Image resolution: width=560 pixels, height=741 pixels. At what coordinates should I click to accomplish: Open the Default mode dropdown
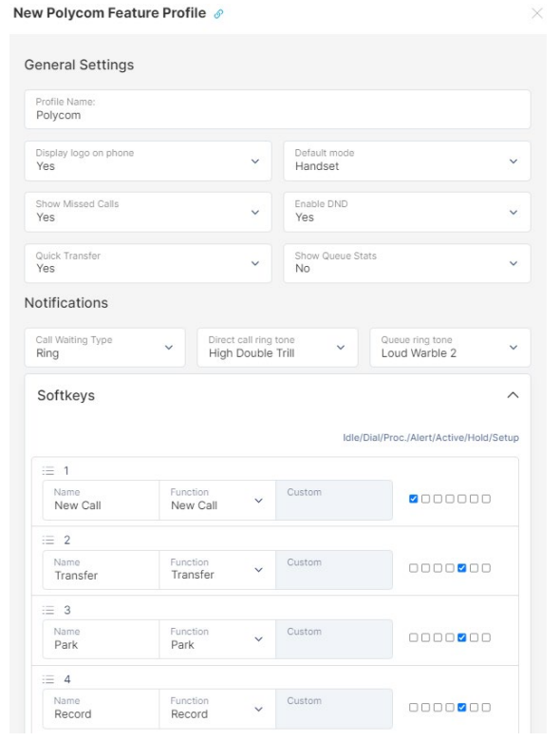click(x=407, y=161)
